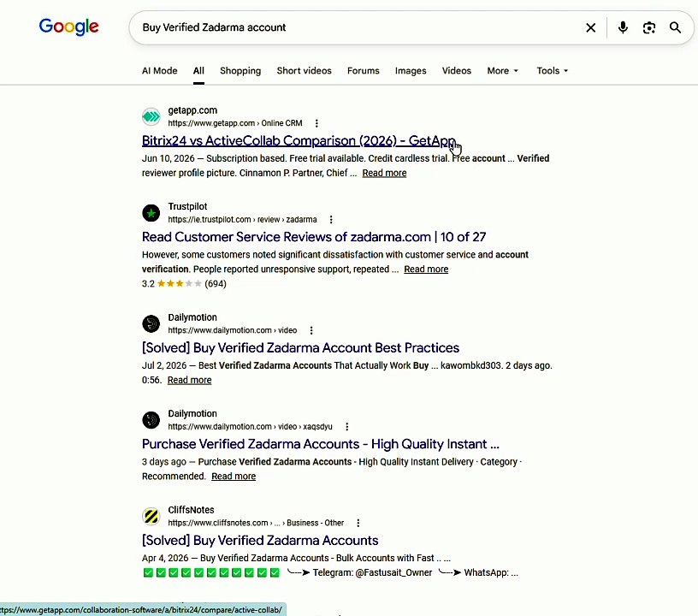Click the magnifying glass search button

675,27
